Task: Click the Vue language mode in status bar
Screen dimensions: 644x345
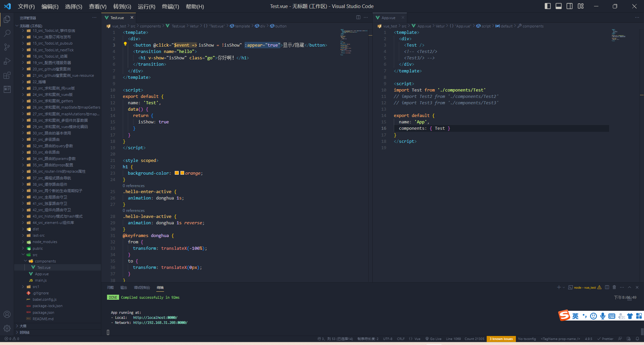Action: 417,339
